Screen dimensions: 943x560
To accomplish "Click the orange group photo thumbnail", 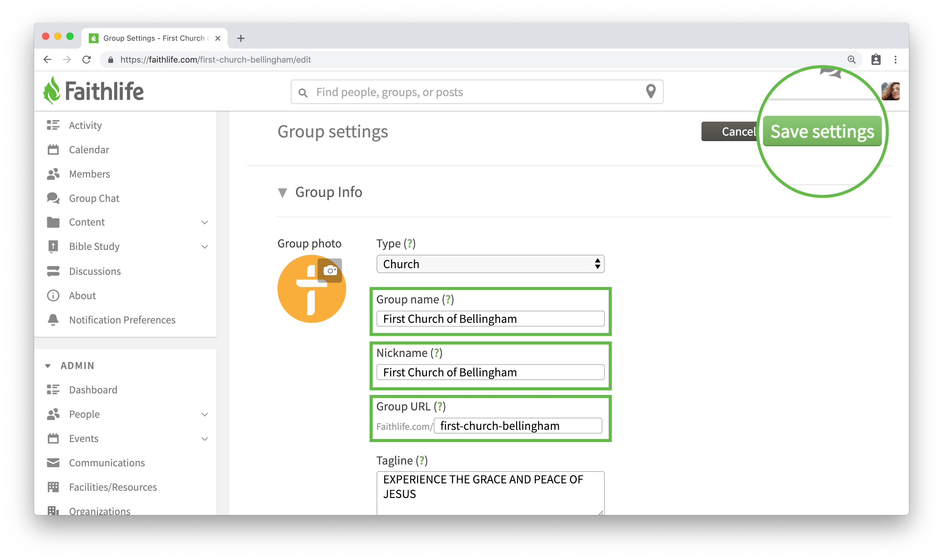I will tap(311, 289).
